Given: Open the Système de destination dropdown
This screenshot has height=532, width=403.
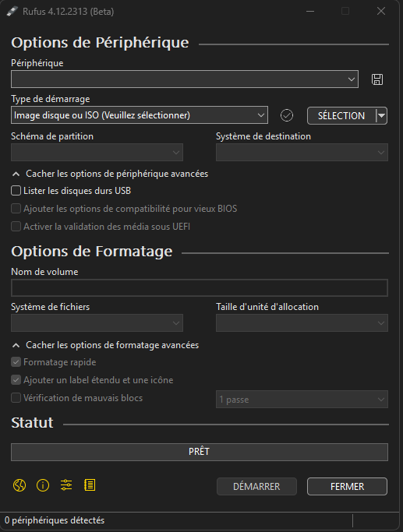Looking at the screenshot, I should pos(302,153).
